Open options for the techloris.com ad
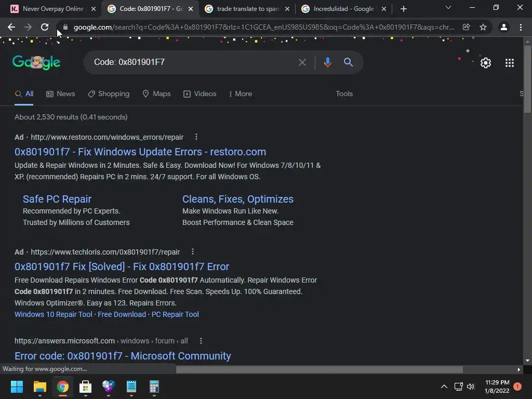The width and height of the screenshot is (532, 399). pyautogui.click(x=192, y=251)
